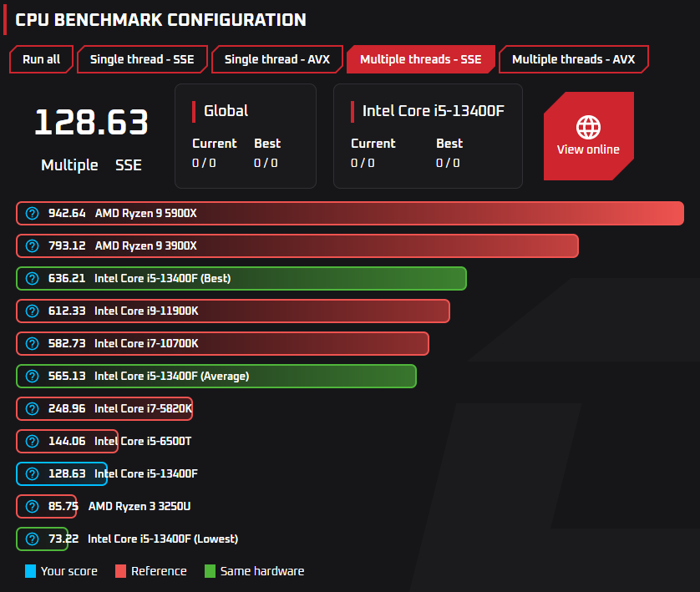Click the Intel Core i5-6500T label
The width and height of the screenshot is (700, 592).
[x=143, y=441]
